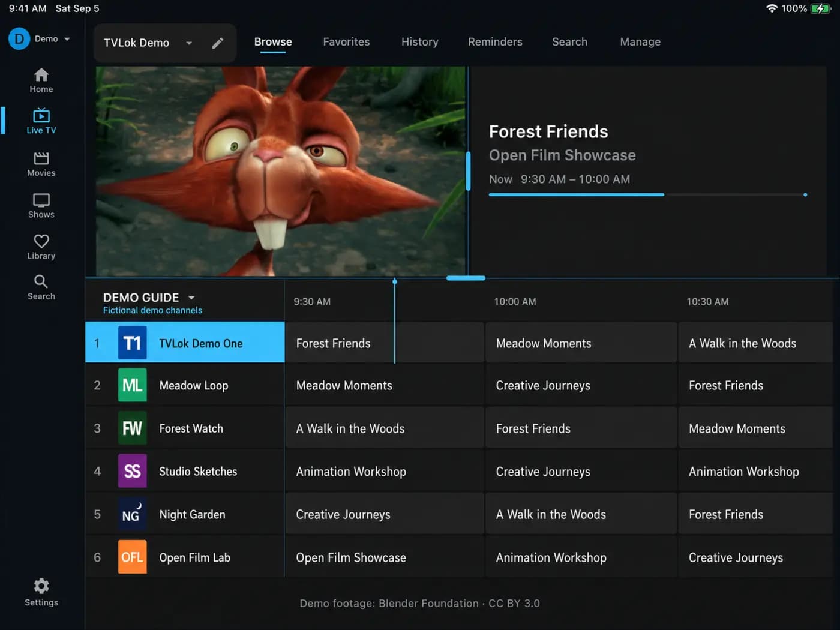The height and width of the screenshot is (630, 840).
Task: Select Meadow Moments at 9:30 on Meadow Loop
Action: pos(384,385)
